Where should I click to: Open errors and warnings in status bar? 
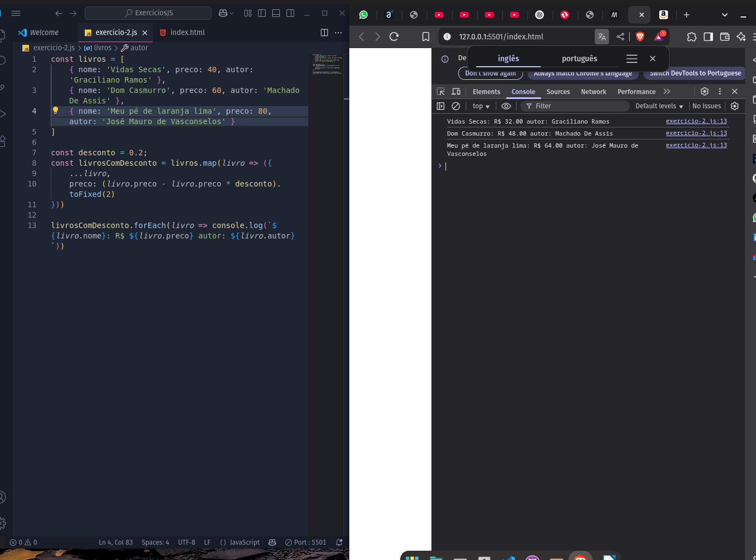24,542
